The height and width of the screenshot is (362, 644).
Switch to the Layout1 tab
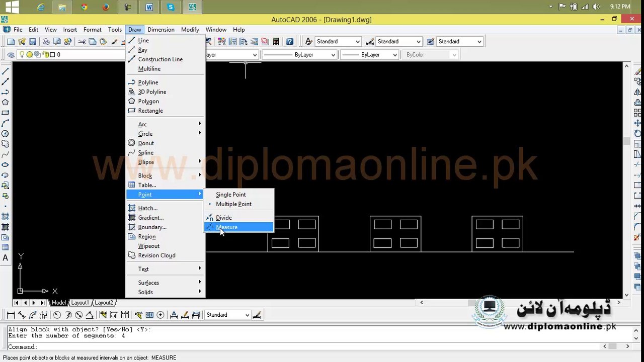(79, 303)
